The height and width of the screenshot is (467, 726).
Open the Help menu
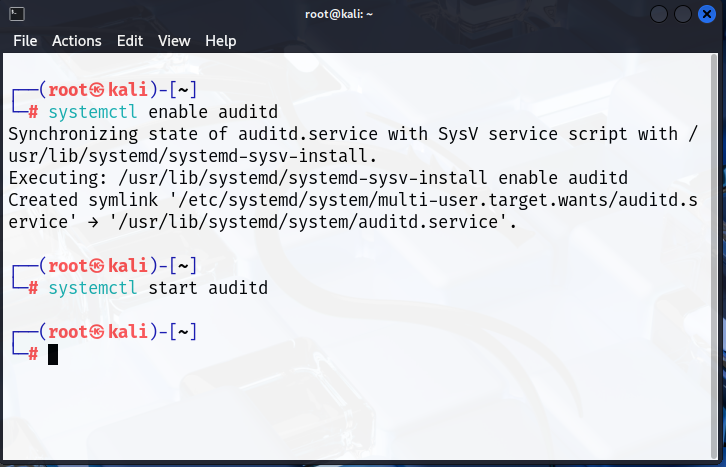click(220, 41)
